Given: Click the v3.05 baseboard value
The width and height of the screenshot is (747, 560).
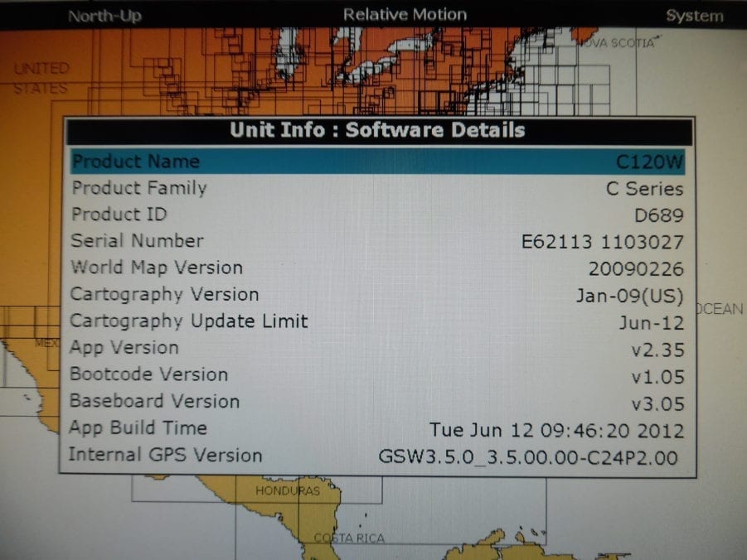Looking at the screenshot, I should pos(658,404).
